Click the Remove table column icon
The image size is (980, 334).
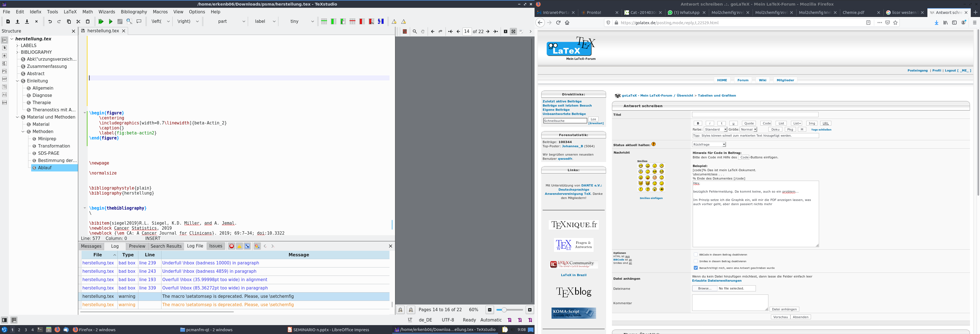pos(362,22)
